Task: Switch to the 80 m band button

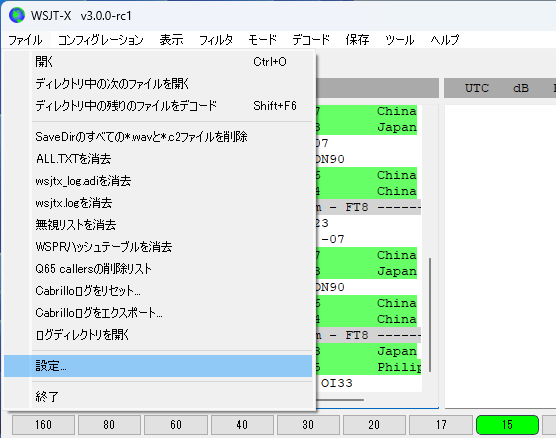Action: click(109, 425)
